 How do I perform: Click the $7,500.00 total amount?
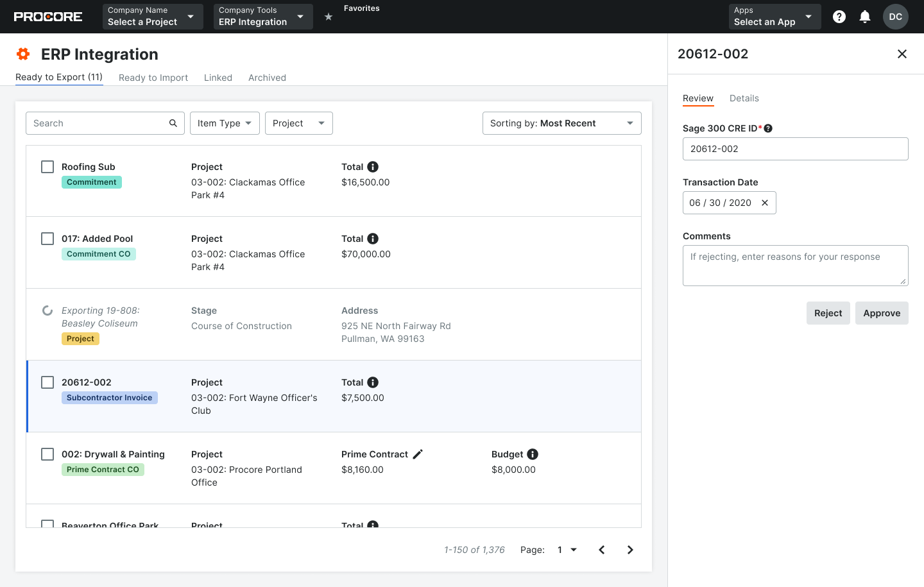click(x=363, y=398)
